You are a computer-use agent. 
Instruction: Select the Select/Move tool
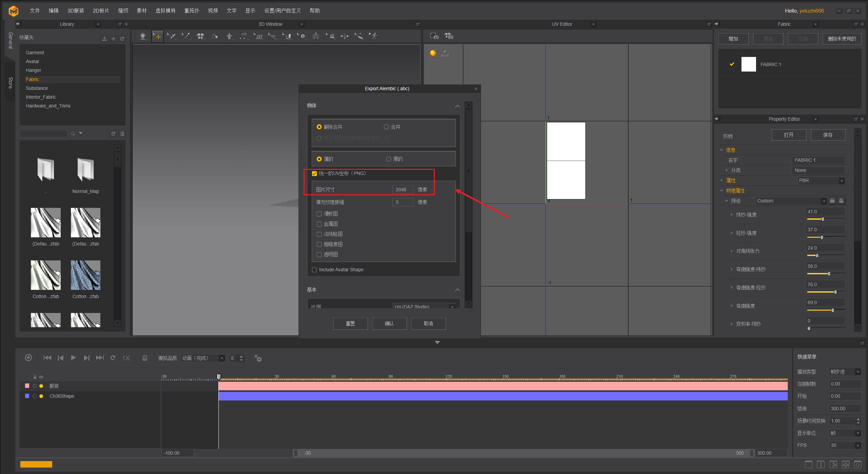click(x=158, y=36)
